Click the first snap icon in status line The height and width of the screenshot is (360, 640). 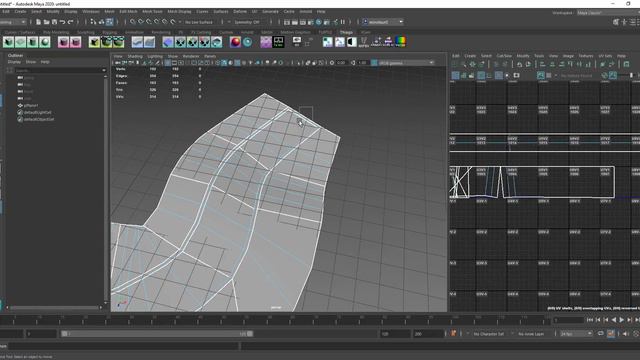coord(133,22)
